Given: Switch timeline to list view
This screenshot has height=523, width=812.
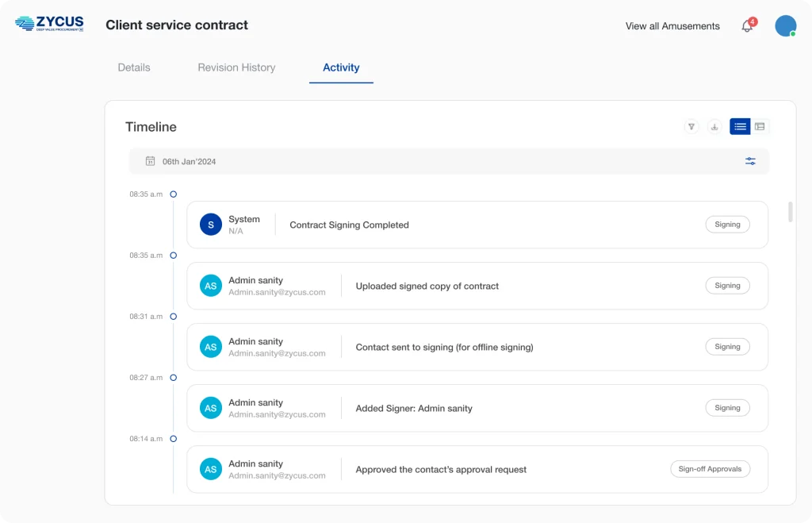Looking at the screenshot, I should point(740,127).
